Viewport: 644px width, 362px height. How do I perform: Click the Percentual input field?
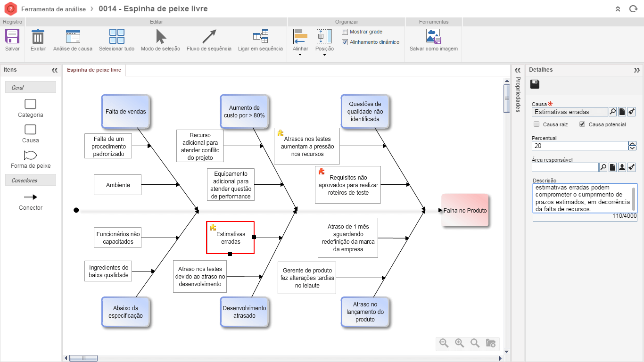580,146
